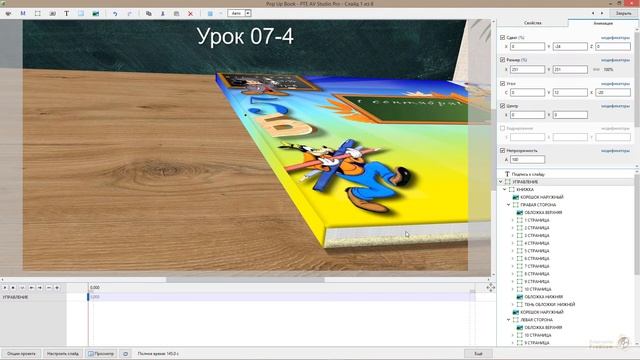Go to previous keyframe arrow

pyautogui.click(x=31, y=288)
